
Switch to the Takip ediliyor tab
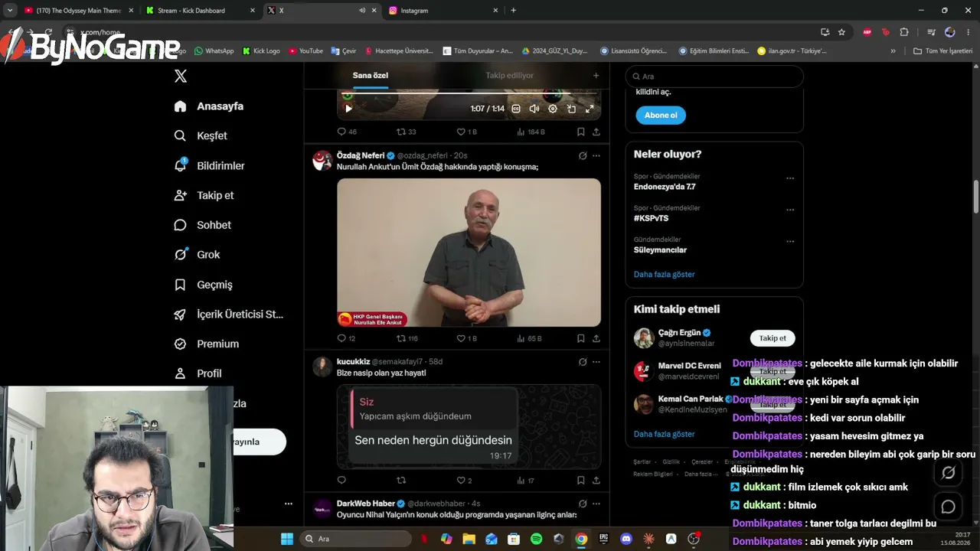tap(509, 76)
